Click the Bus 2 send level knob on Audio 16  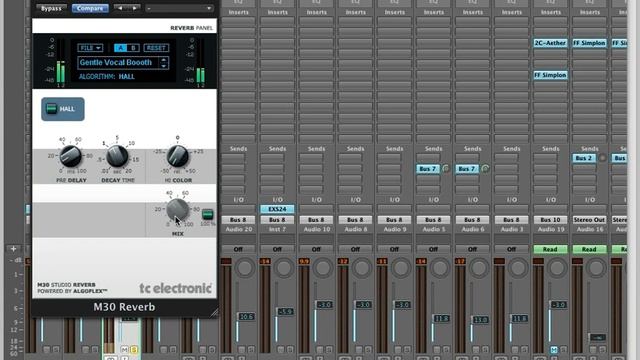pyautogui.click(x=602, y=158)
